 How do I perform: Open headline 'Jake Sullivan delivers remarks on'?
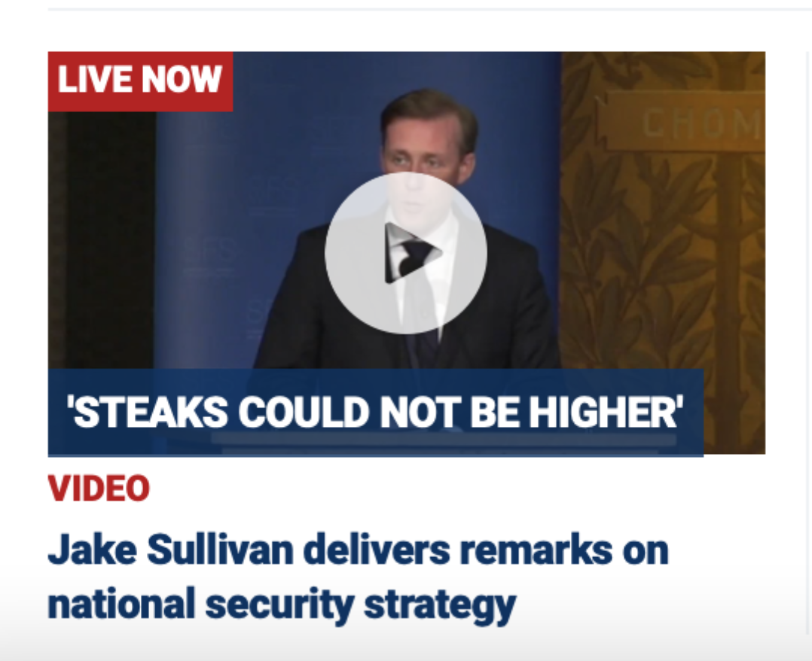[359, 550]
